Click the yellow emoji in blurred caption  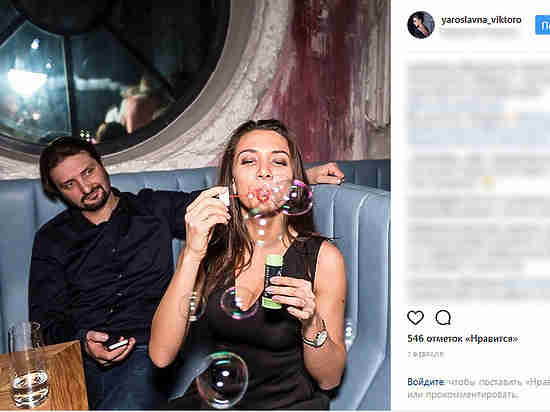click(489, 181)
